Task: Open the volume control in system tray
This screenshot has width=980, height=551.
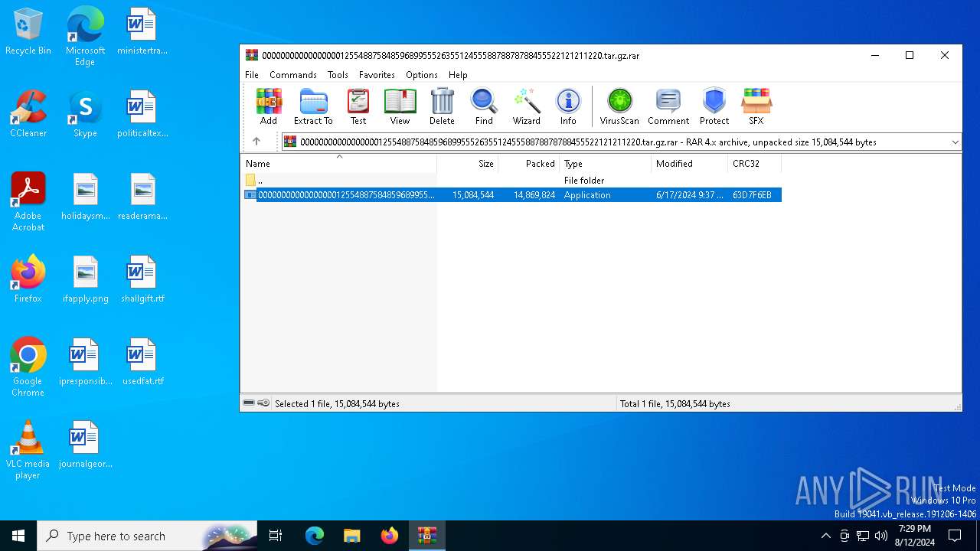Action: click(881, 536)
